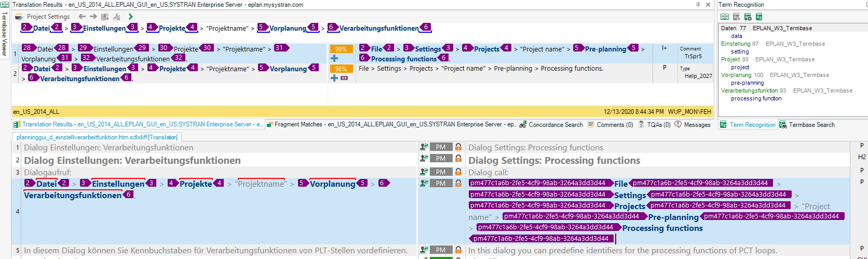868x259 pixels.
Task: Click the Project Settings folder icon
Action: pyautogui.click(x=19, y=17)
